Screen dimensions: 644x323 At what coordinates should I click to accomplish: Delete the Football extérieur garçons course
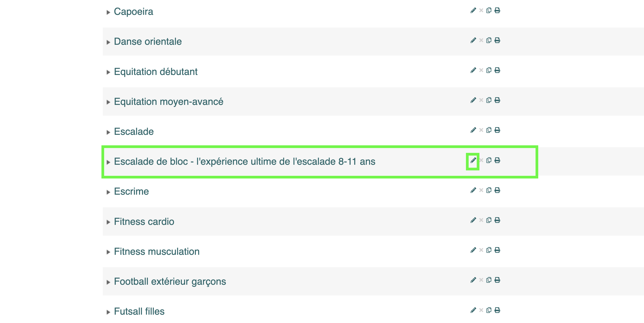(481, 280)
